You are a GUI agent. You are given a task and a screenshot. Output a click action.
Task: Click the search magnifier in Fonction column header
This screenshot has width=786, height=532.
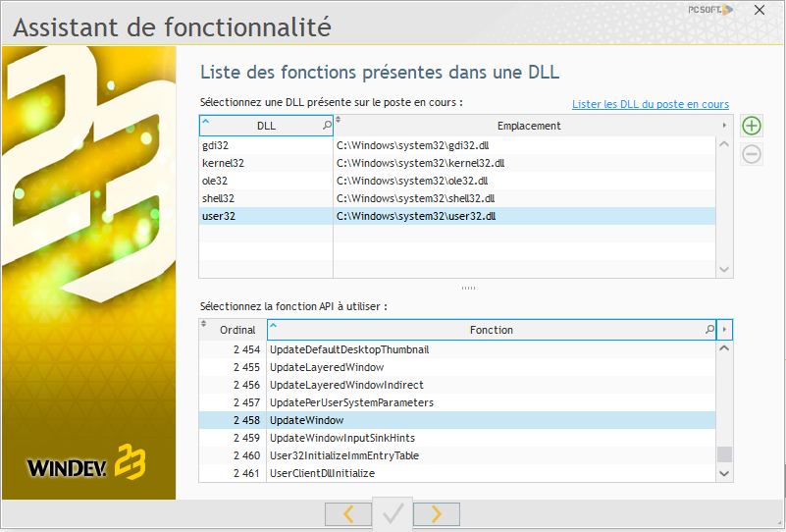click(x=709, y=330)
